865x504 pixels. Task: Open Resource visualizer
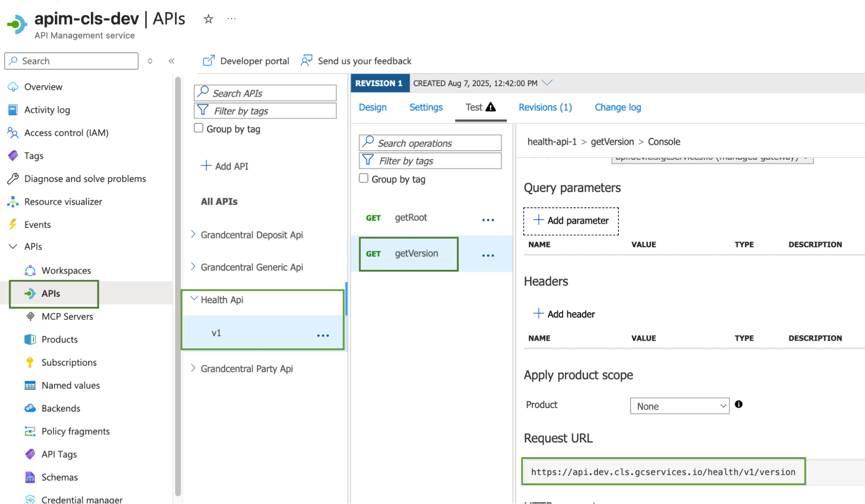(63, 202)
